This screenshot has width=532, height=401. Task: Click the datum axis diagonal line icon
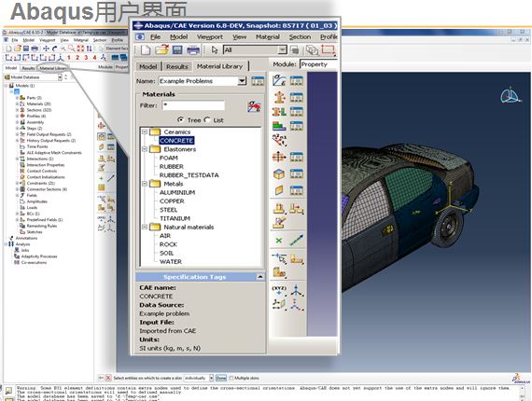coord(296,240)
